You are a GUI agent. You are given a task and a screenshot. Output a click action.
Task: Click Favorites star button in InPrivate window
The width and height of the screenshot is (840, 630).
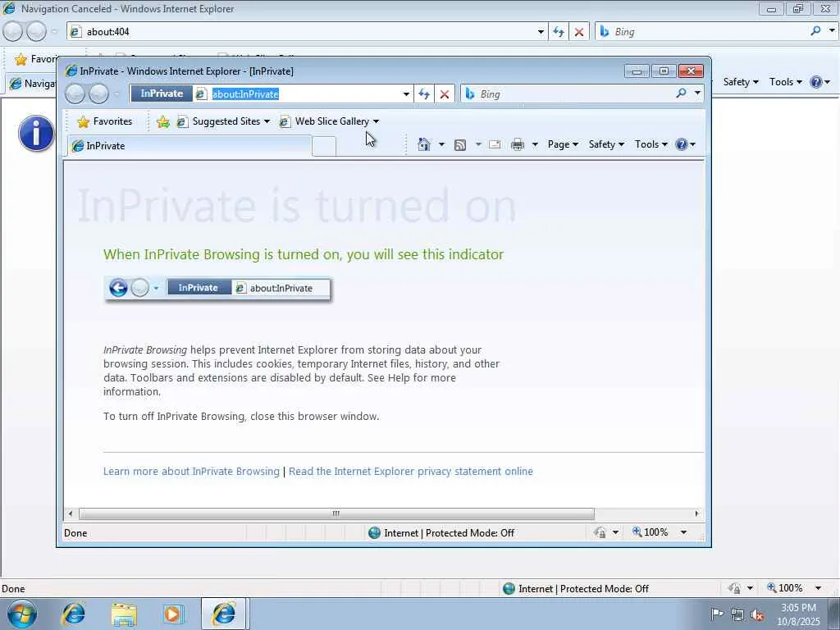(105, 121)
